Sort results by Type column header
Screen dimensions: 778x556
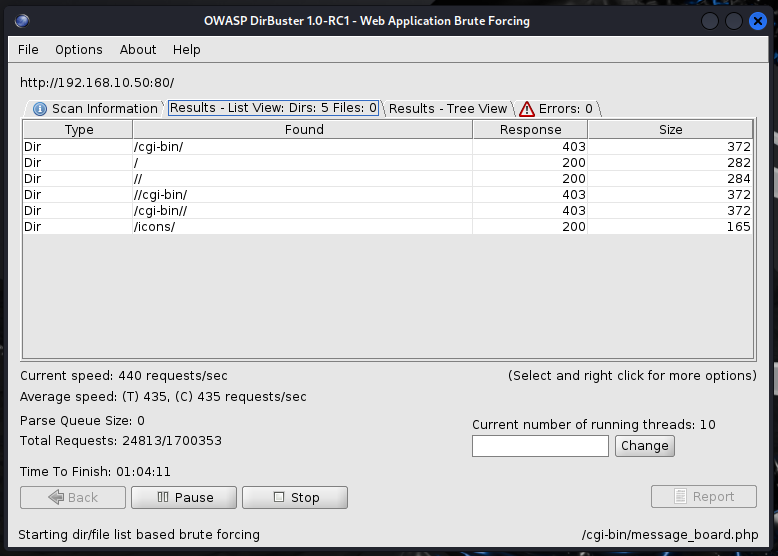click(x=78, y=129)
